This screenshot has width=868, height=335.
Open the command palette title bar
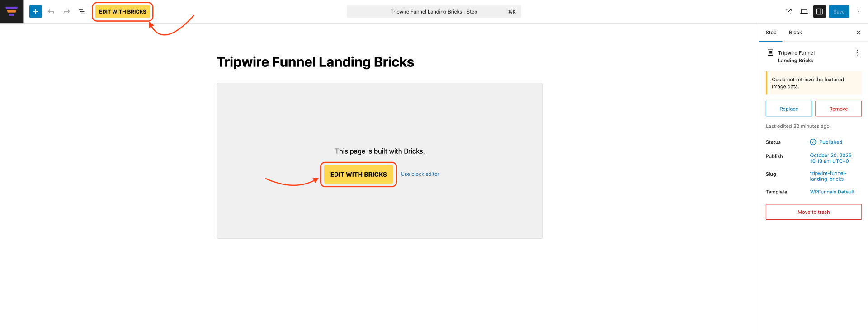click(x=434, y=12)
